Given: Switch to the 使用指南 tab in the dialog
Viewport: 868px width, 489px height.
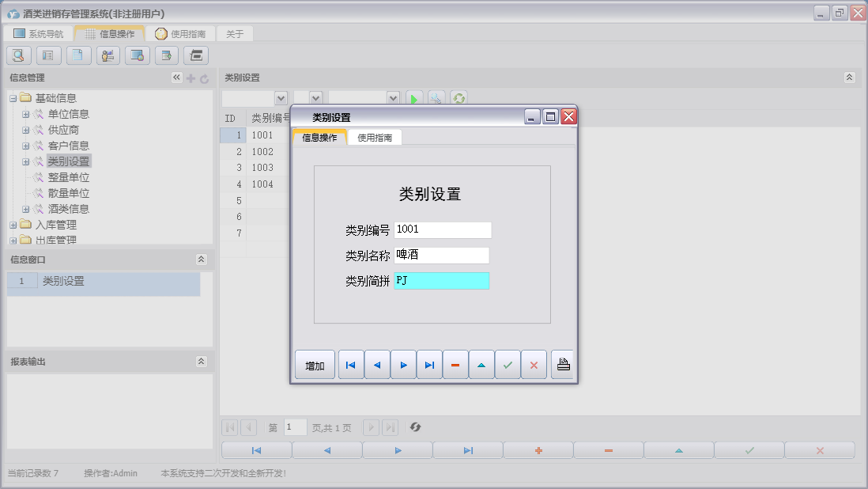Looking at the screenshot, I should point(375,138).
